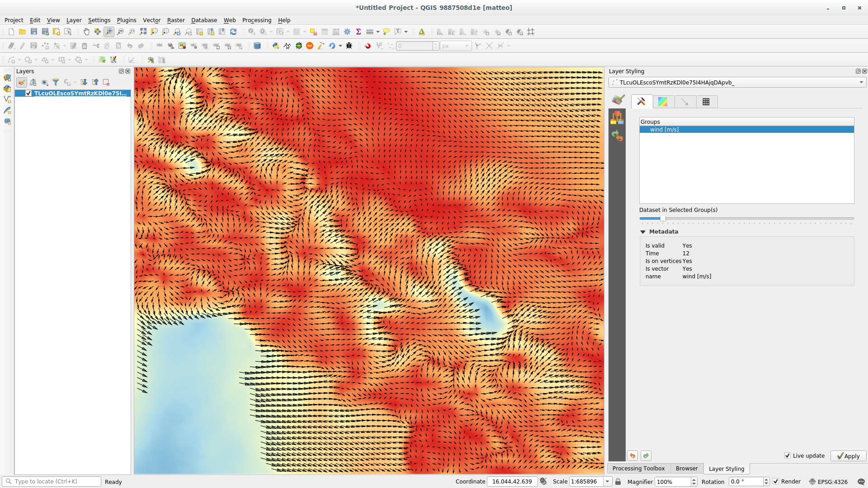Click the Magnifier 100% field
The width and height of the screenshot is (868, 488).
tap(673, 482)
